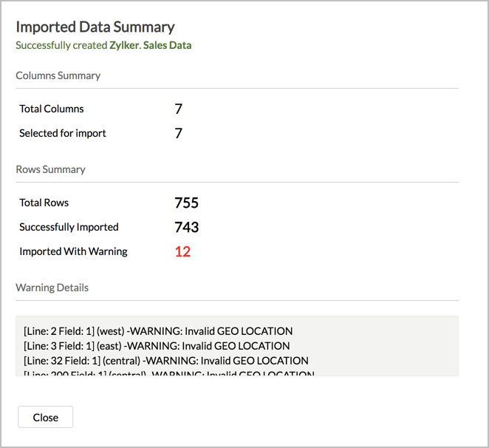Click the Close button
This screenshot has height=448, width=489.
(45, 417)
